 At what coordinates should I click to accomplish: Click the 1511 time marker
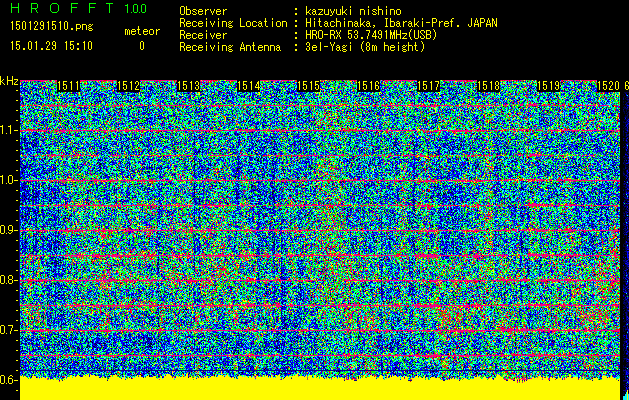tap(70, 87)
